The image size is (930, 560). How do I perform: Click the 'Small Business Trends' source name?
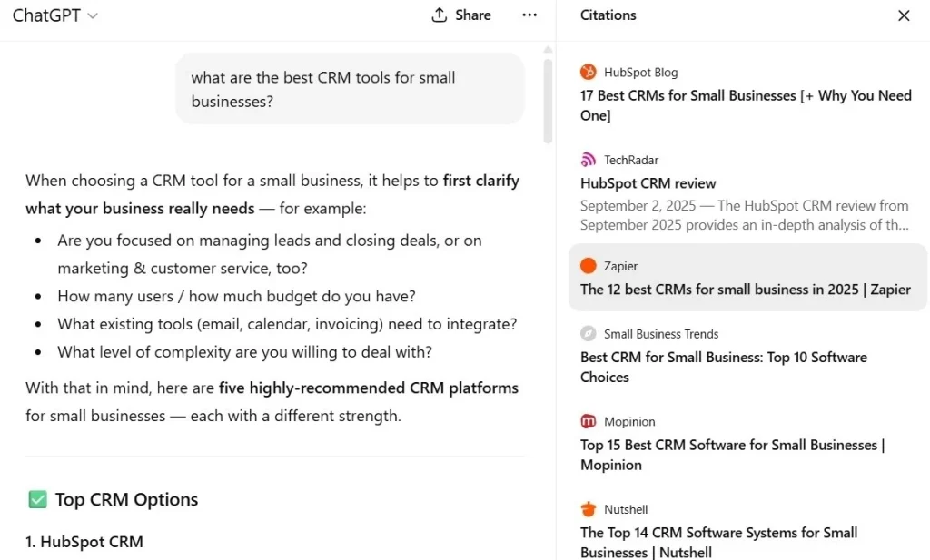(661, 334)
